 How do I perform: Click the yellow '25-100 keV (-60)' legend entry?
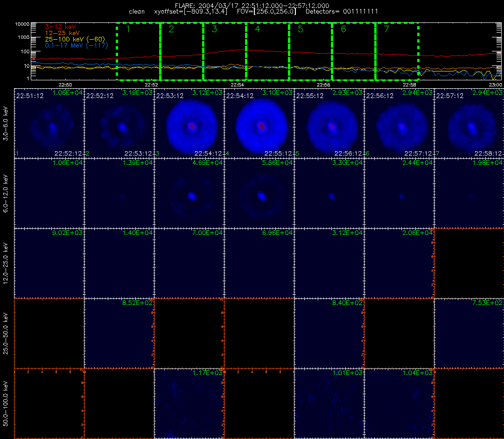coord(75,39)
